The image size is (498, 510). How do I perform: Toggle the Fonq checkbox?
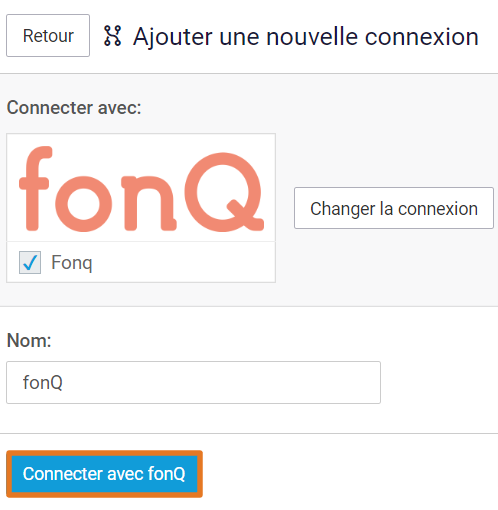pyautogui.click(x=30, y=263)
